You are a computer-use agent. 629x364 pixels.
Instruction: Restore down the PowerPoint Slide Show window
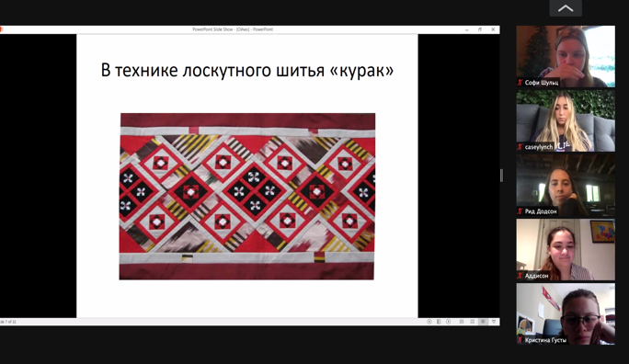(480, 29)
